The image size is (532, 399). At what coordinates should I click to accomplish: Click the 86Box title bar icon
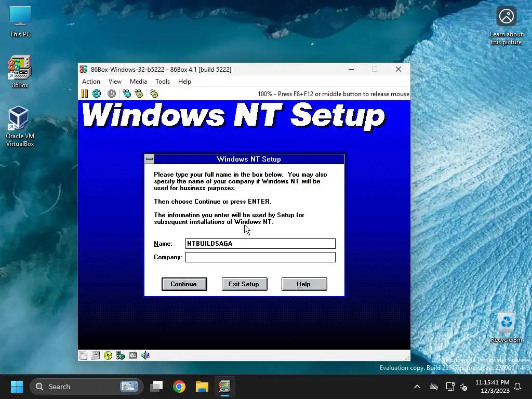pos(84,69)
